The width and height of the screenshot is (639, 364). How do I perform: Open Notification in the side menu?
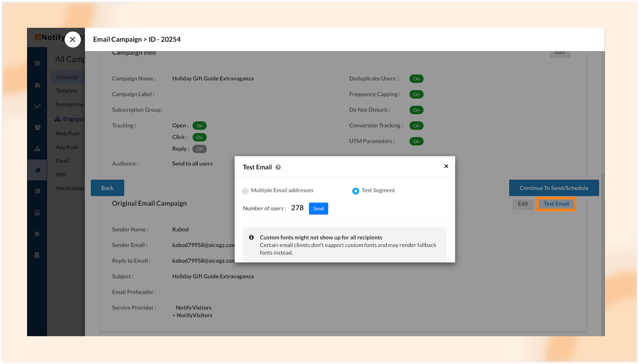click(70, 188)
